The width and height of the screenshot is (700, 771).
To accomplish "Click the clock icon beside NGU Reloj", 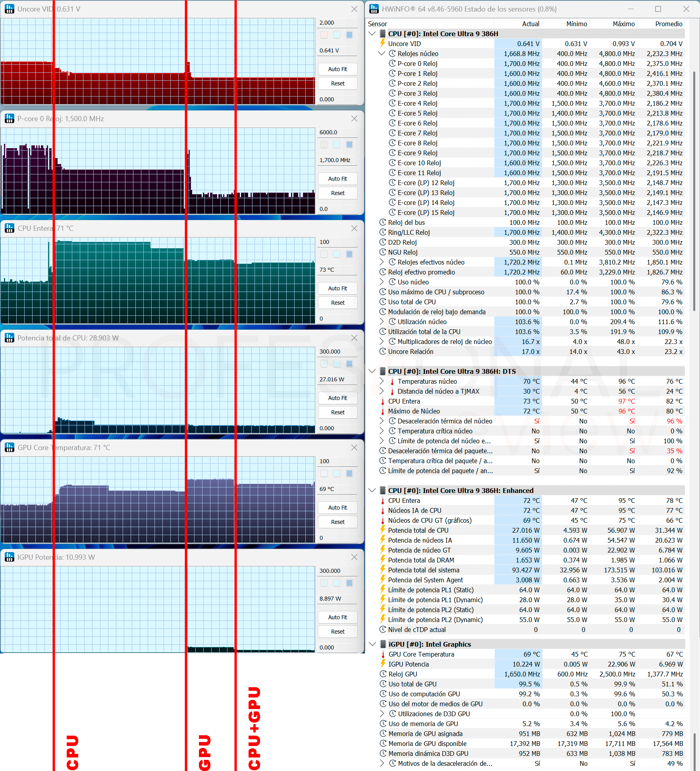I will pyautogui.click(x=383, y=252).
